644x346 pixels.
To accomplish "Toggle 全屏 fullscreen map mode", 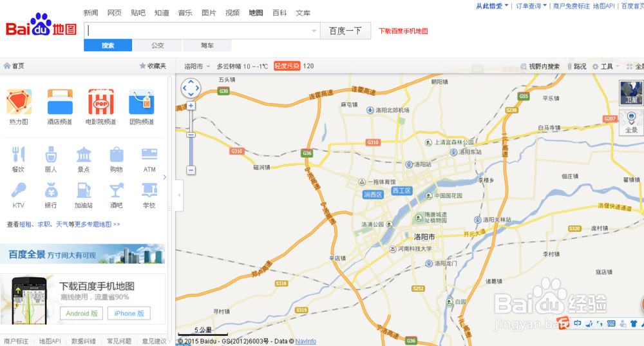I will click(635, 66).
